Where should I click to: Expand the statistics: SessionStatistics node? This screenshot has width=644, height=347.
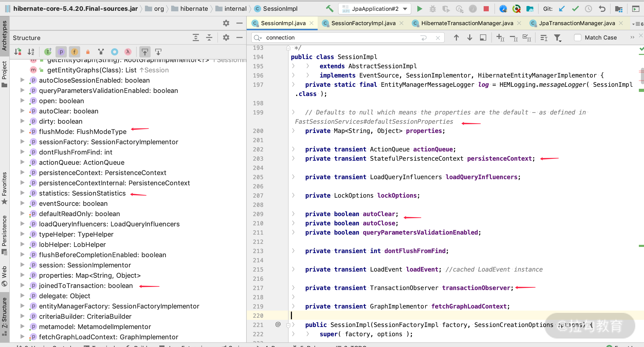click(22, 193)
